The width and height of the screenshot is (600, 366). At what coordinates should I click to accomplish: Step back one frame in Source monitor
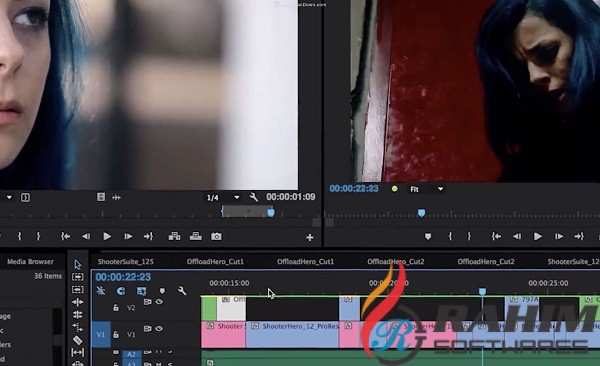pyautogui.click(x=86, y=237)
